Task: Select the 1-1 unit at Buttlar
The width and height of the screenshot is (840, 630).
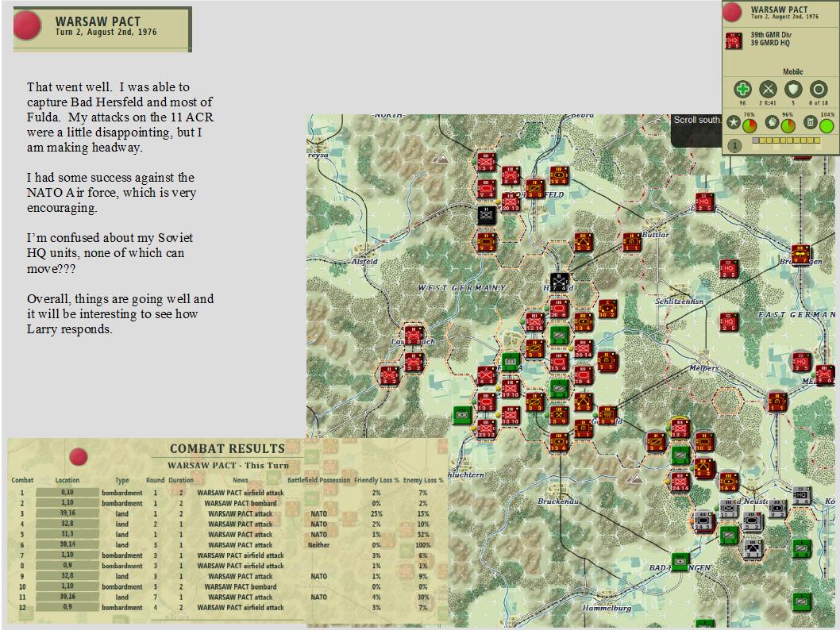Action: (632, 242)
